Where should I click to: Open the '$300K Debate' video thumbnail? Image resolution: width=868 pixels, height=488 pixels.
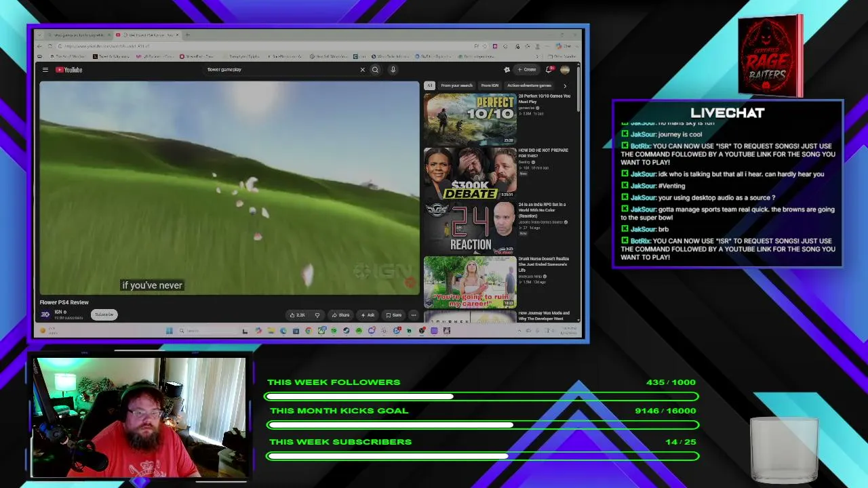470,173
